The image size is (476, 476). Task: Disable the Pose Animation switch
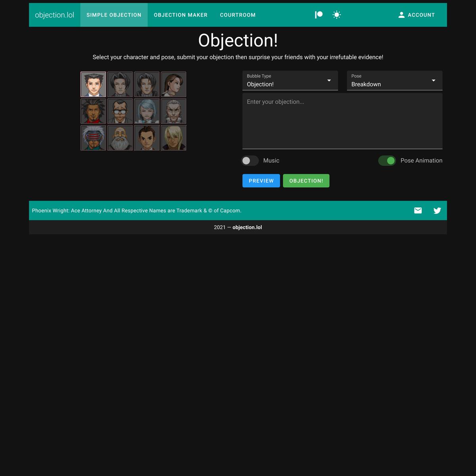coord(387,161)
